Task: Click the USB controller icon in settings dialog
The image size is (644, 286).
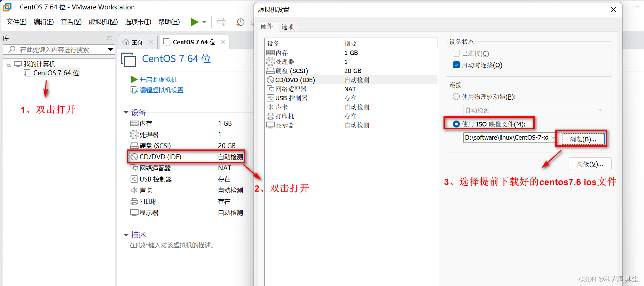Action: click(270, 98)
